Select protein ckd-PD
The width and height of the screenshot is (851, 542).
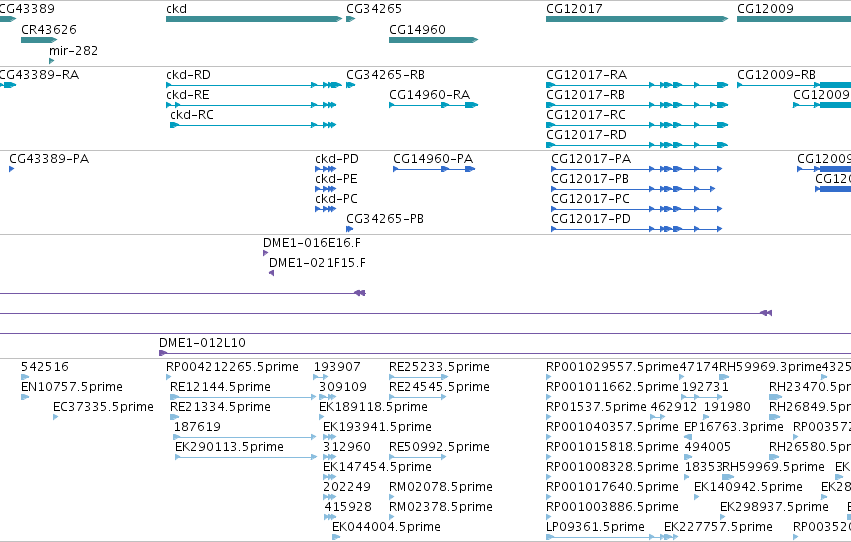[326, 169]
